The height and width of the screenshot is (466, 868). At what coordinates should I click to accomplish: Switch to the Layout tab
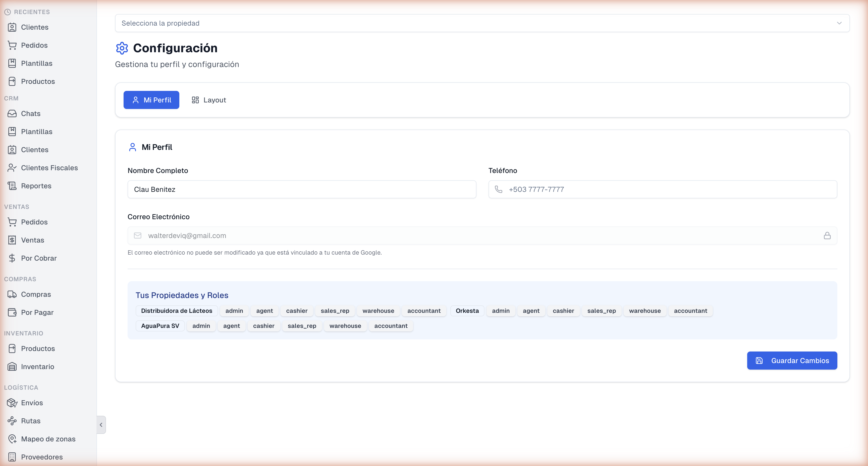tap(209, 100)
